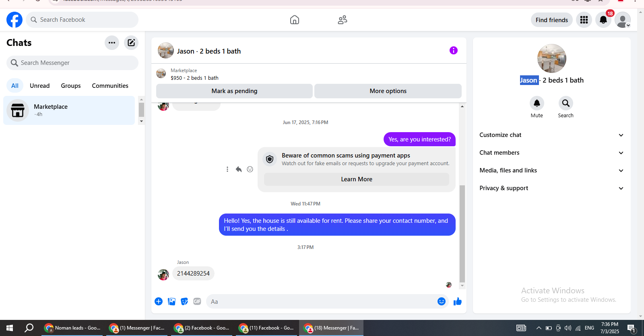The width and height of the screenshot is (644, 336).
Task: Click chat list scrollbar down arrow
Action: tap(141, 121)
